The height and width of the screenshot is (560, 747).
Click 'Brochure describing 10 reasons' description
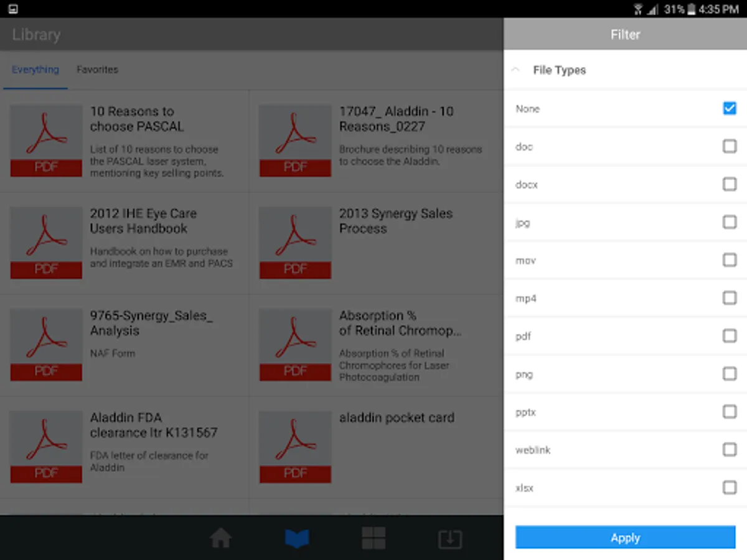[x=410, y=155]
